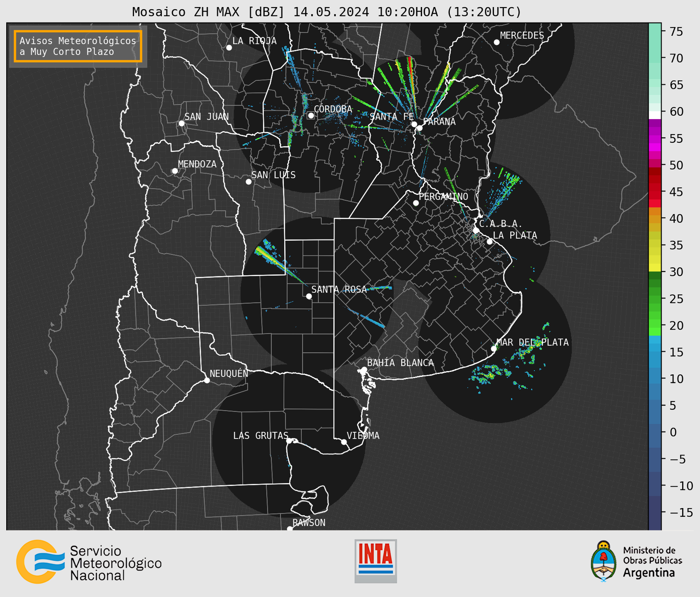Click the BAHÍA BLANCA label text
The image size is (700, 597).
pyautogui.click(x=400, y=363)
